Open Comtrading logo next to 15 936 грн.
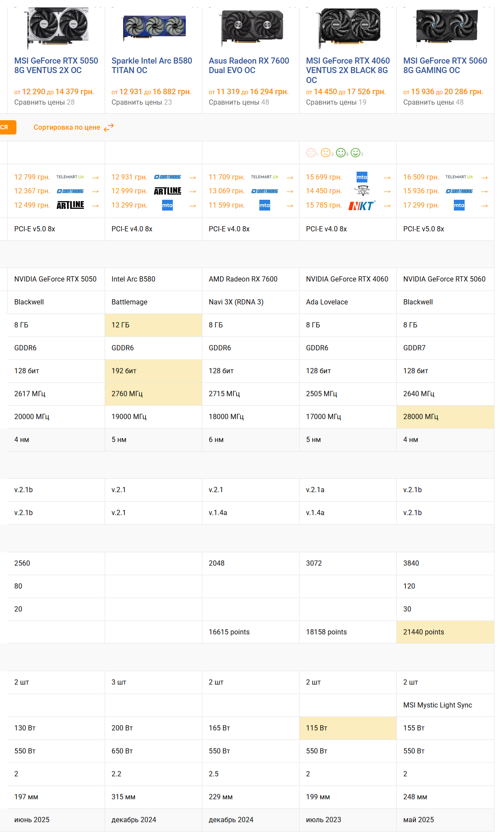This screenshot has height=838, width=504. coord(459,191)
